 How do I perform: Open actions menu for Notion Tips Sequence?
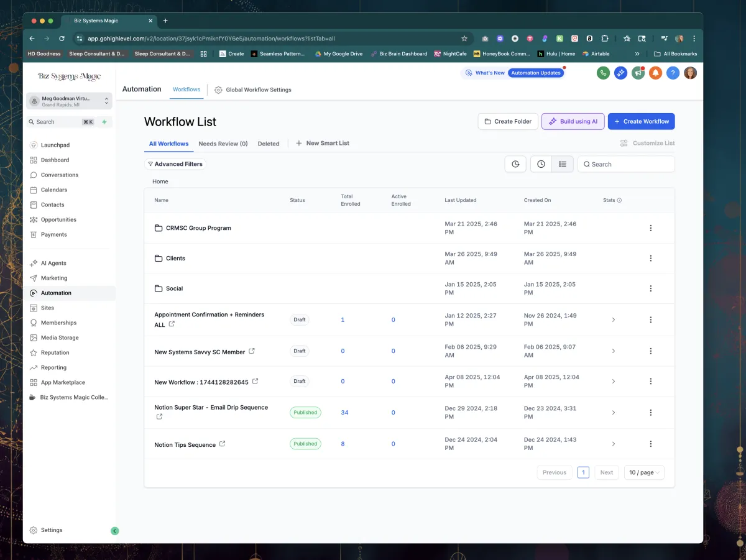coord(651,444)
